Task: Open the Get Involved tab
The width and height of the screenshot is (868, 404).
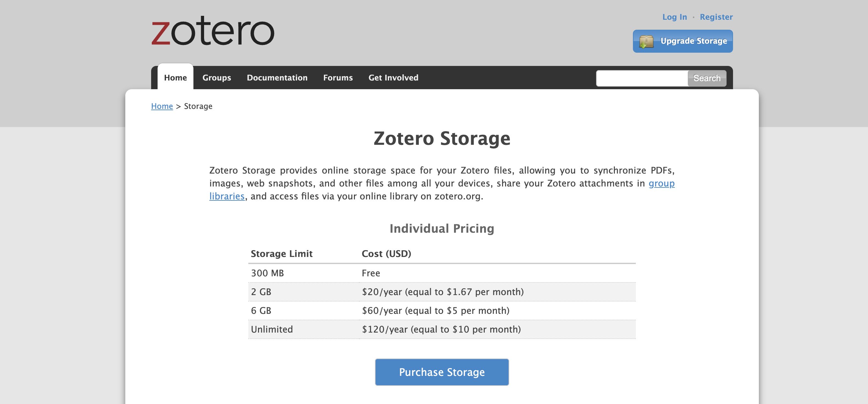Action: [393, 78]
